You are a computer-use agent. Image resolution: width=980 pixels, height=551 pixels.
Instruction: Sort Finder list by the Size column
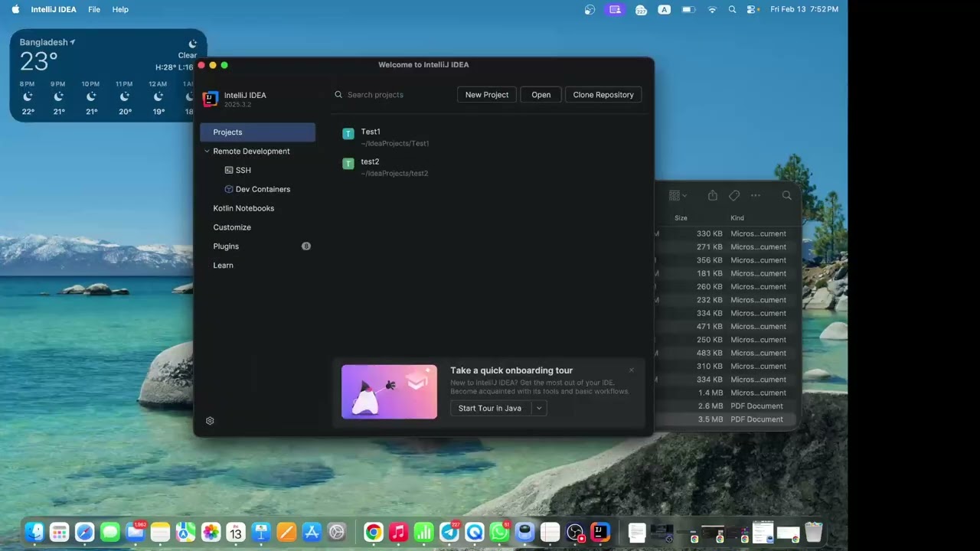coord(681,218)
